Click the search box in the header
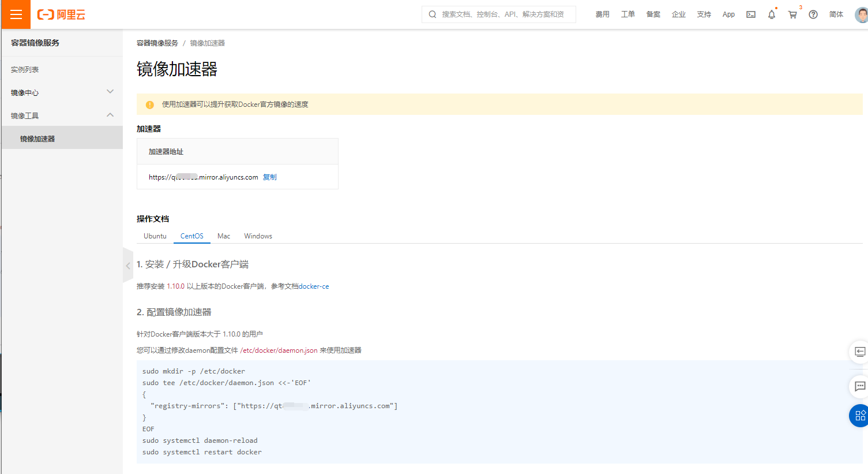Screen dimensions: 868x474 [499, 14]
